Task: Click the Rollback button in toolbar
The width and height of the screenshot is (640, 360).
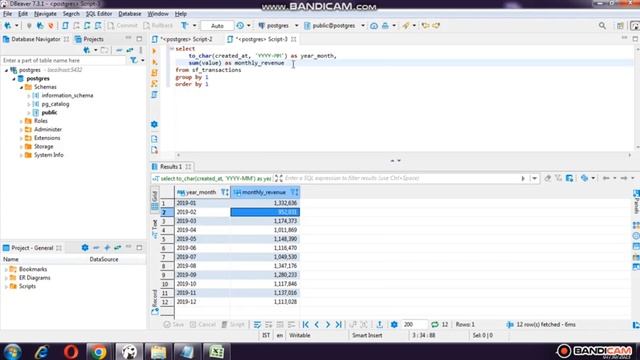Action: click(x=158, y=26)
